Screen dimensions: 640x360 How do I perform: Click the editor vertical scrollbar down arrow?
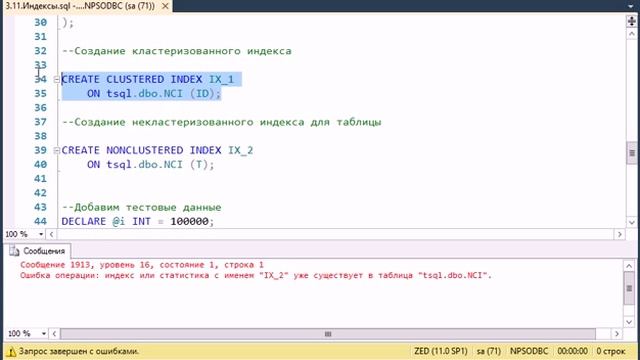631,222
